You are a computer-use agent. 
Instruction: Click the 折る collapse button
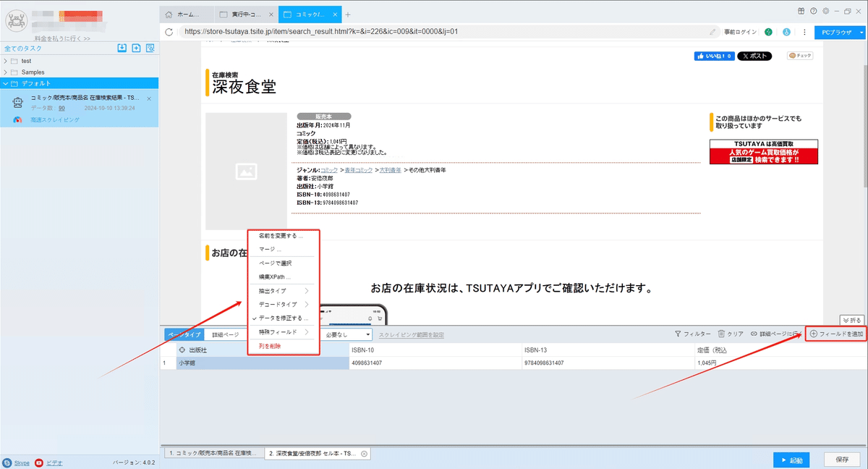tap(851, 320)
